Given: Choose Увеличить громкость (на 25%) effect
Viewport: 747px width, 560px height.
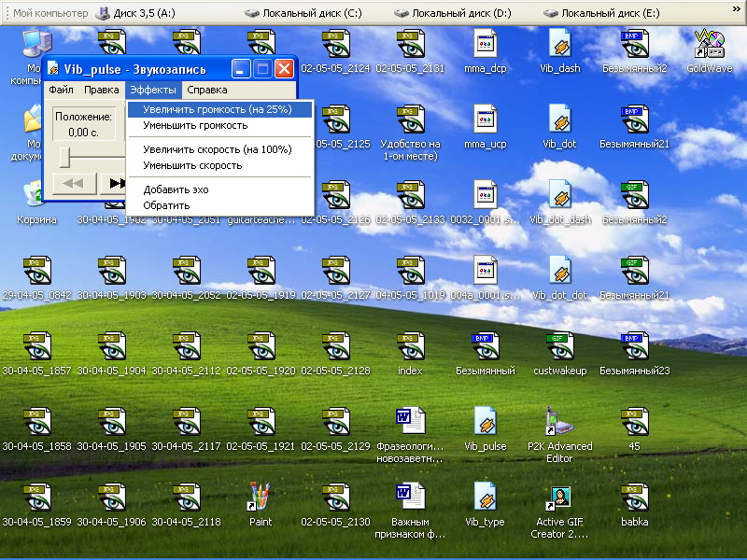Looking at the screenshot, I should (219, 109).
